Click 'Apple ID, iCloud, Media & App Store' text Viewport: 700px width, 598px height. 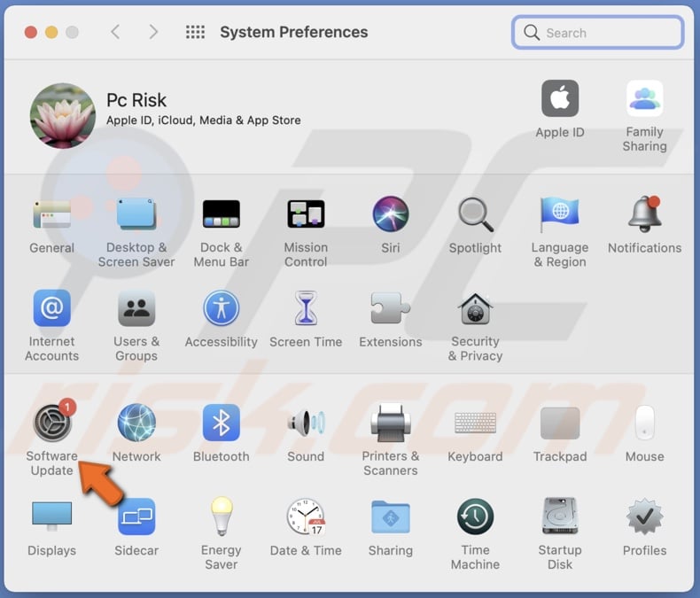(x=203, y=120)
